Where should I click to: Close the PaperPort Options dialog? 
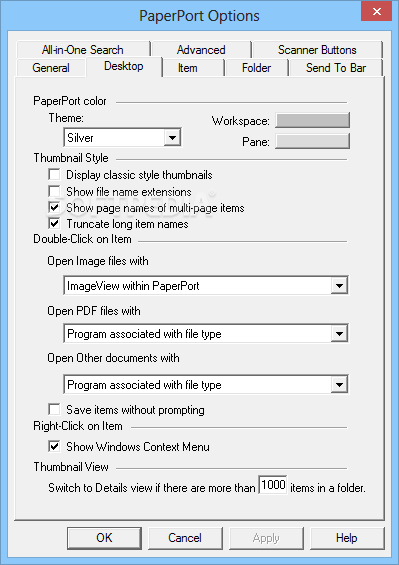377,12
